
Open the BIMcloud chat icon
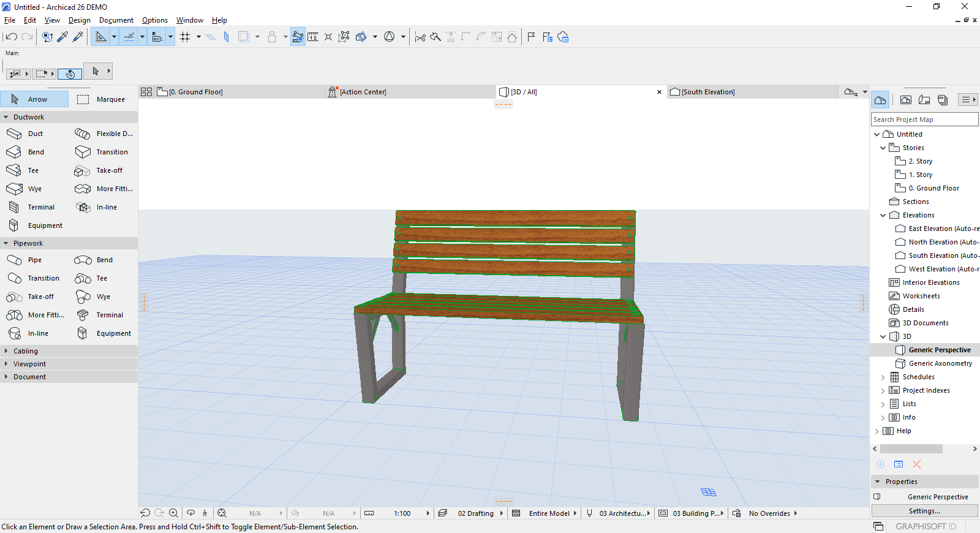(x=563, y=37)
